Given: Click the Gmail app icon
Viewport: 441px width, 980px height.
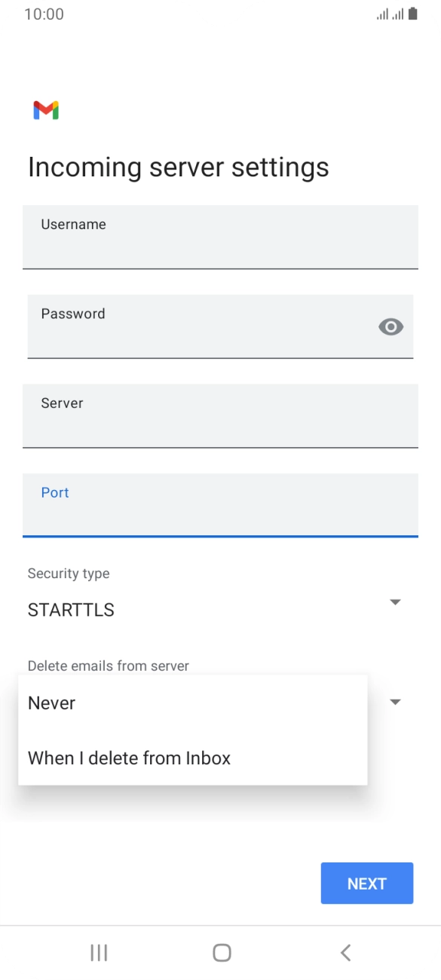Looking at the screenshot, I should tap(45, 112).
